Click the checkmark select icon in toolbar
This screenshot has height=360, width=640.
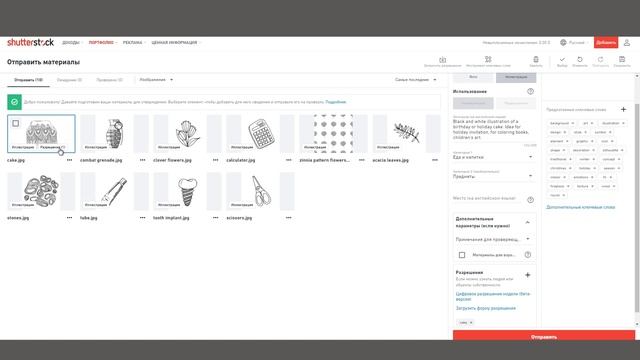[562, 60]
